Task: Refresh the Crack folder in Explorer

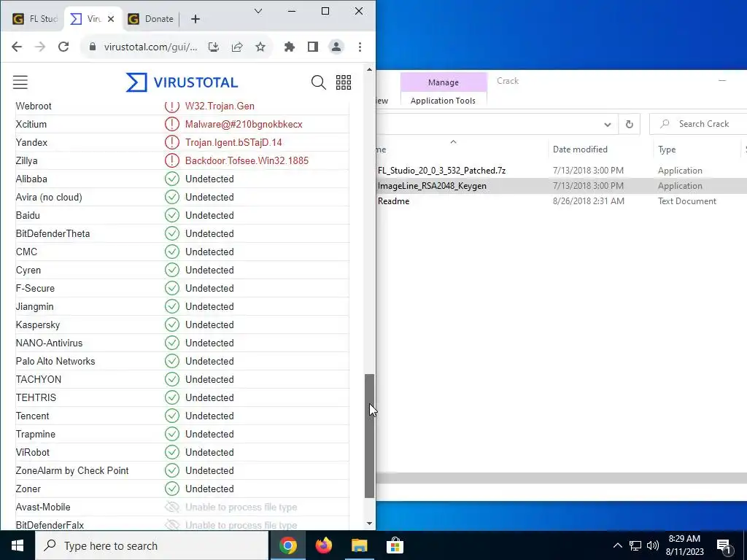Action: pyautogui.click(x=630, y=124)
